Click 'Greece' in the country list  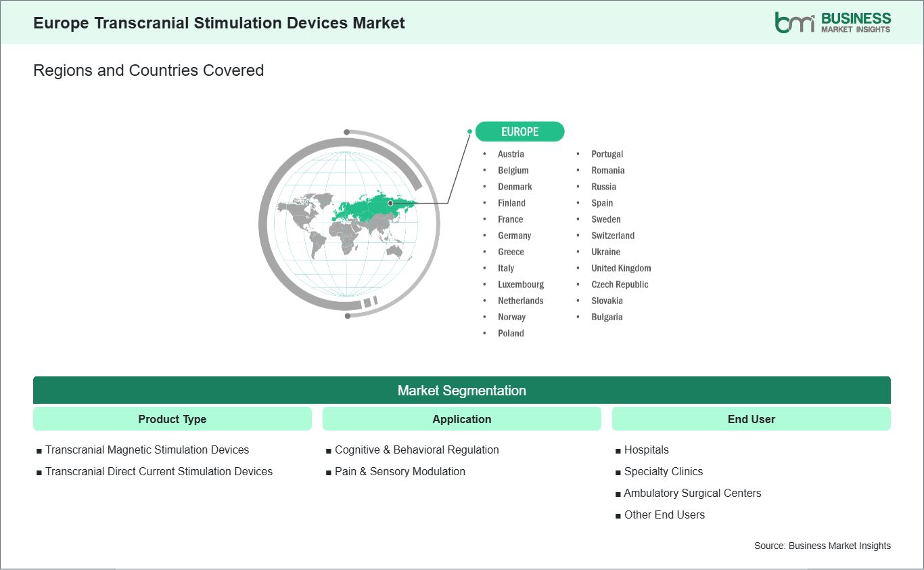[x=511, y=252]
